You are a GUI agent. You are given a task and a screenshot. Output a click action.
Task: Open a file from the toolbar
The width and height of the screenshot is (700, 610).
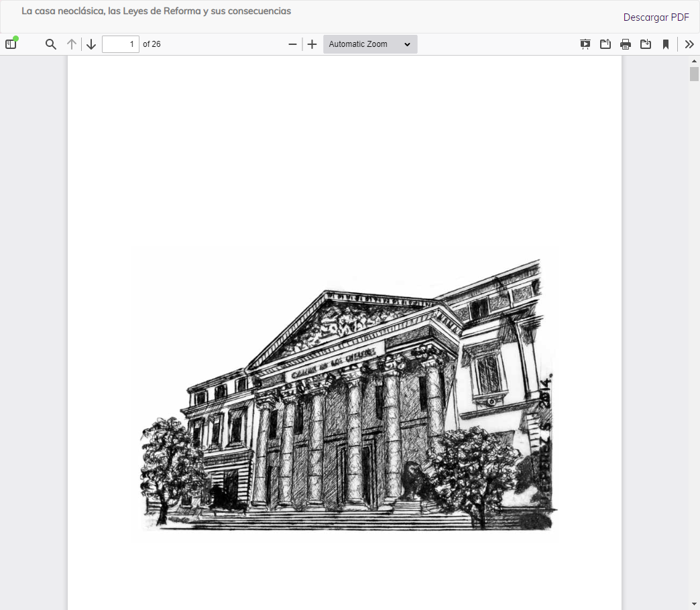(605, 44)
